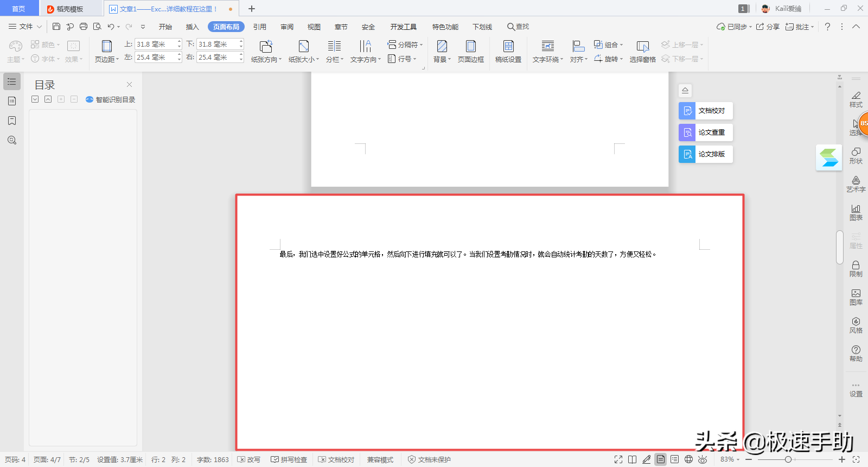The height and width of the screenshot is (467, 868).
Task: Collapse the floating thesis tools panel
Action: 685,91
